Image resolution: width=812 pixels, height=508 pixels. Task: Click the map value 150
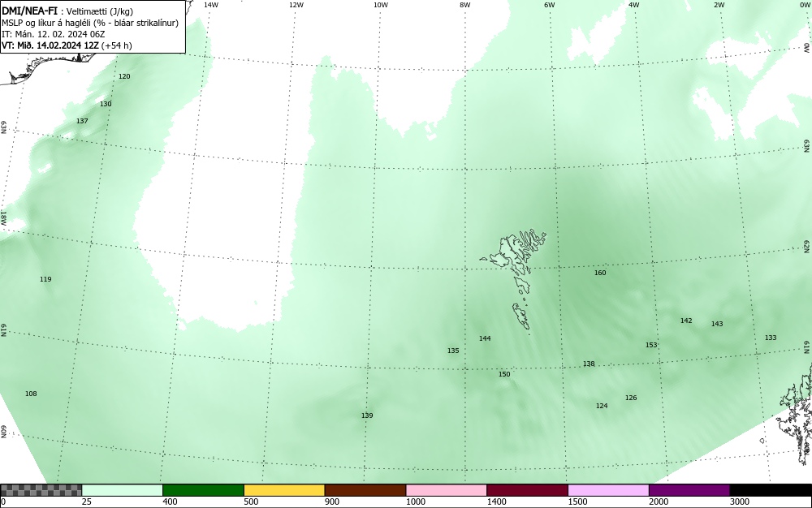pyautogui.click(x=504, y=374)
